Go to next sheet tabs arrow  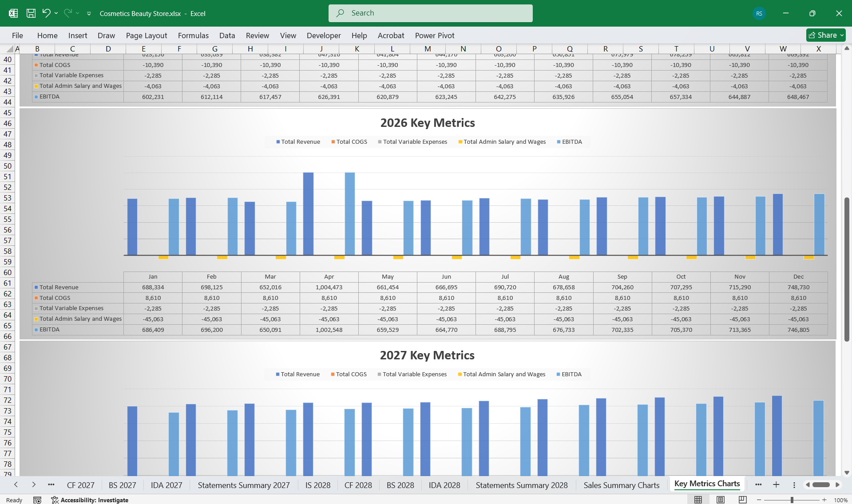point(34,485)
